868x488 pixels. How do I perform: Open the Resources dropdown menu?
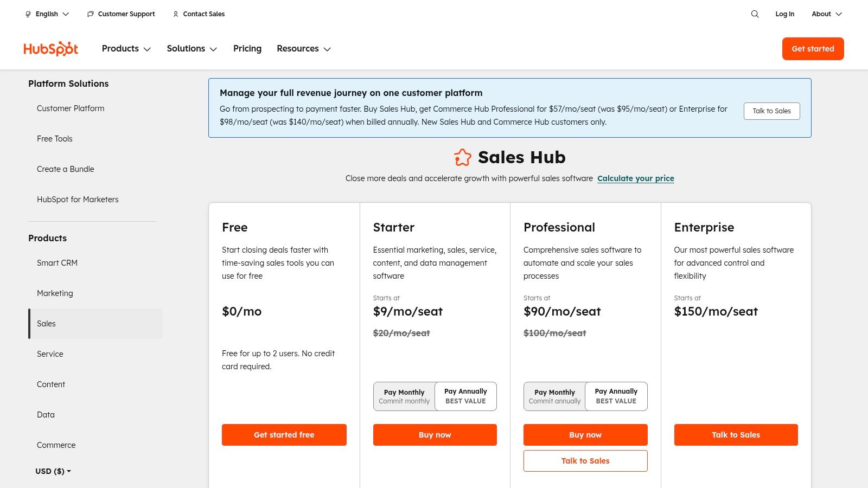click(304, 49)
